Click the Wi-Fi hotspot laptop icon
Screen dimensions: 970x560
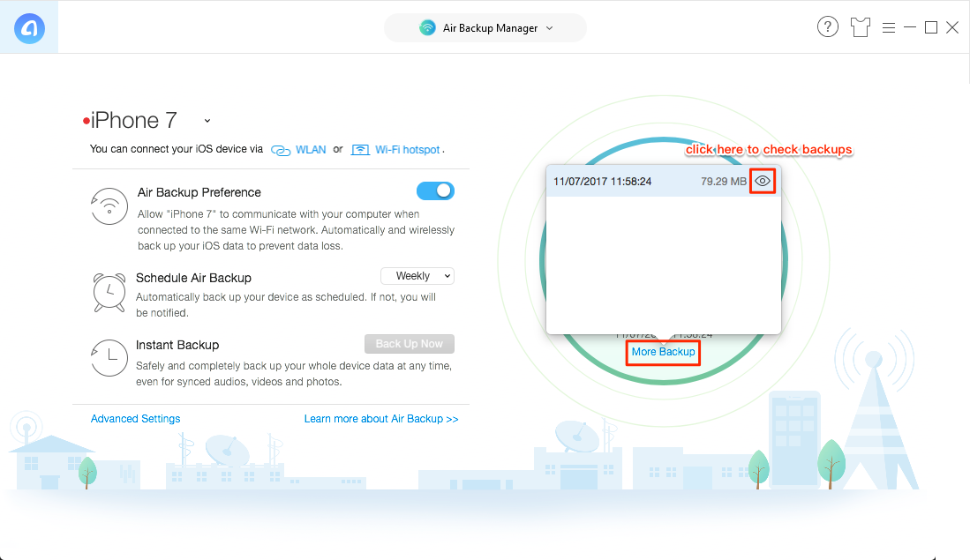(360, 150)
